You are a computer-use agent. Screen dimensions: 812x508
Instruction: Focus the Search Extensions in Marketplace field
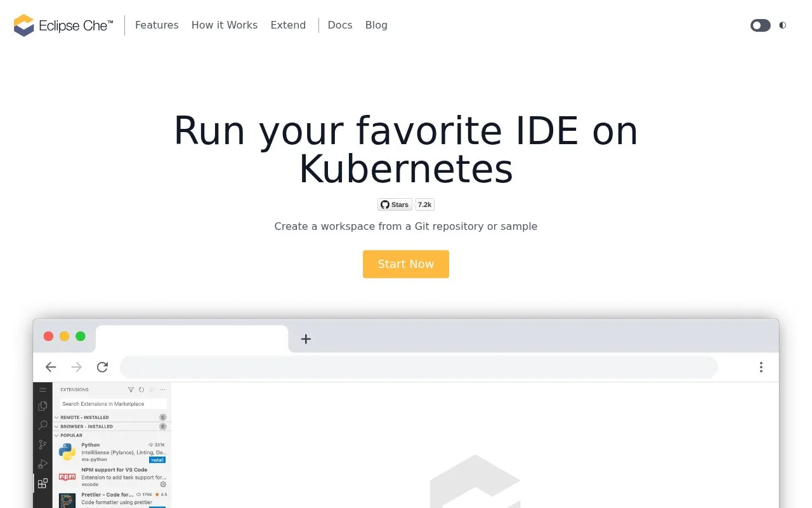tap(114, 404)
